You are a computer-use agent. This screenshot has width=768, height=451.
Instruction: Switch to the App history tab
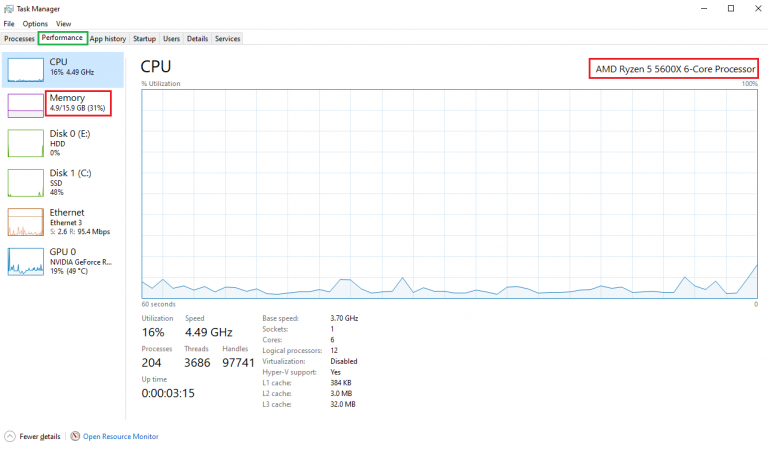click(x=108, y=39)
